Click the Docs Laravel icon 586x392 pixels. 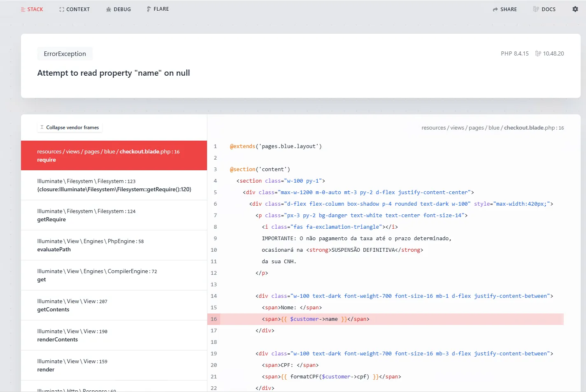[536, 9]
